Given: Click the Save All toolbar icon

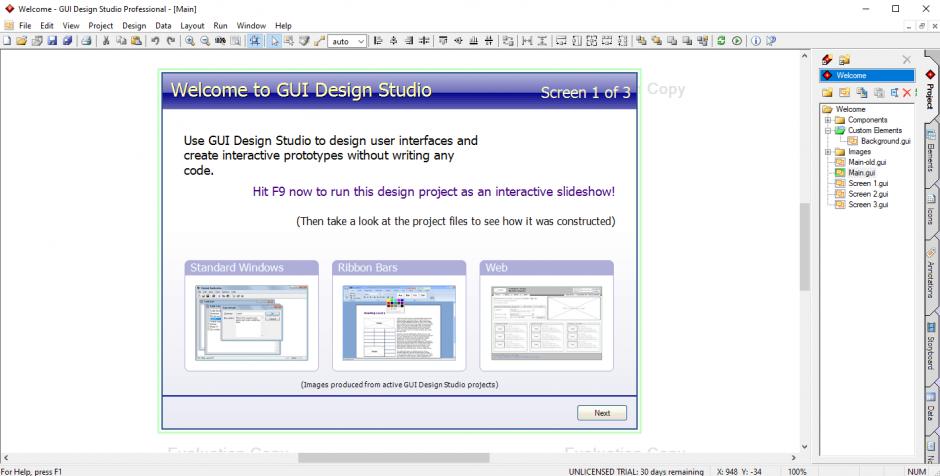Looking at the screenshot, I should [x=68, y=41].
